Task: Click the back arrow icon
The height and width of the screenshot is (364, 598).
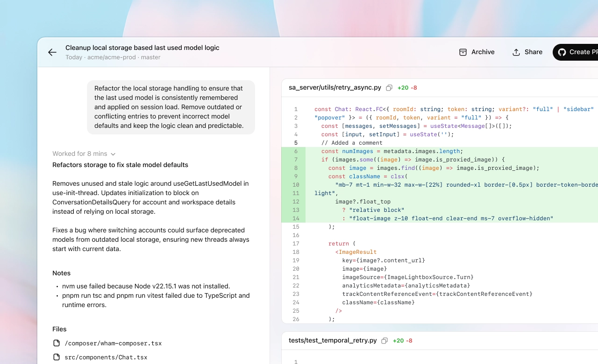Action: pyautogui.click(x=52, y=52)
